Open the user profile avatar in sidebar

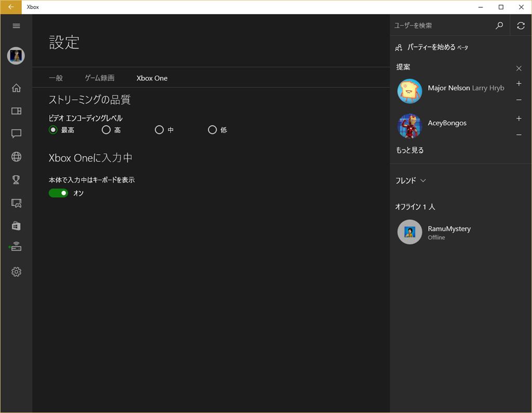16,56
